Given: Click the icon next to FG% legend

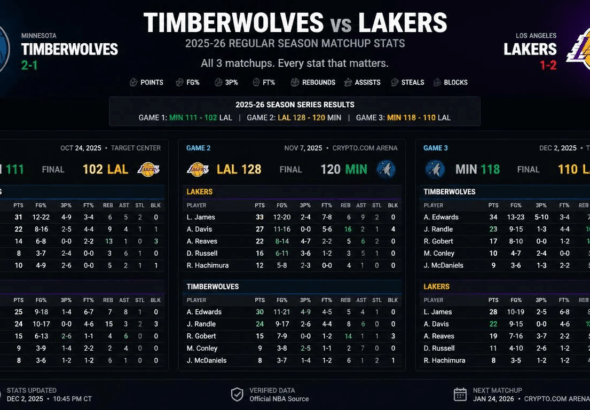Looking at the screenshot, I should 180,82.
